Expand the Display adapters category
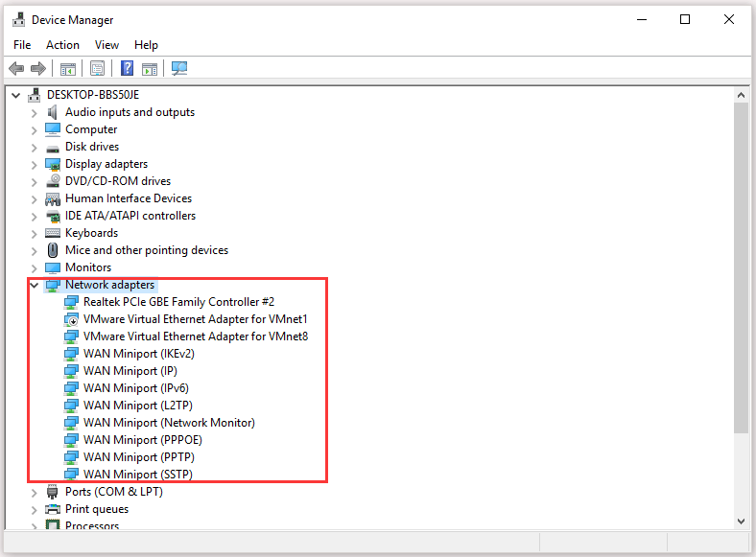This screenshot has height=557, width=756. [x=34, y=165]
